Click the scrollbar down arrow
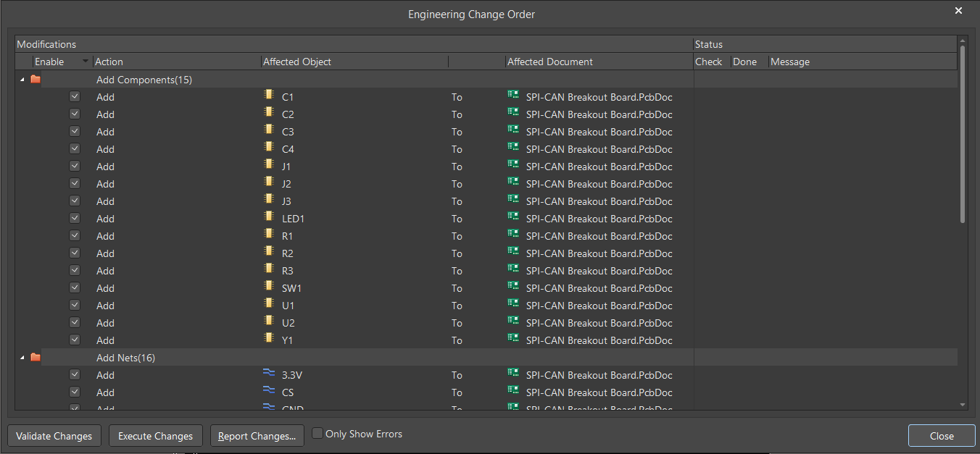The height and width of the screenshot is (454, 980). 963,405
